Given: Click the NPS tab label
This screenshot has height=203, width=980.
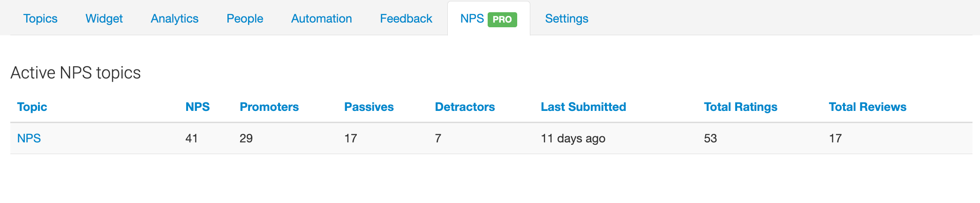Looking at the screenshot, I should (x=472, y=19).
